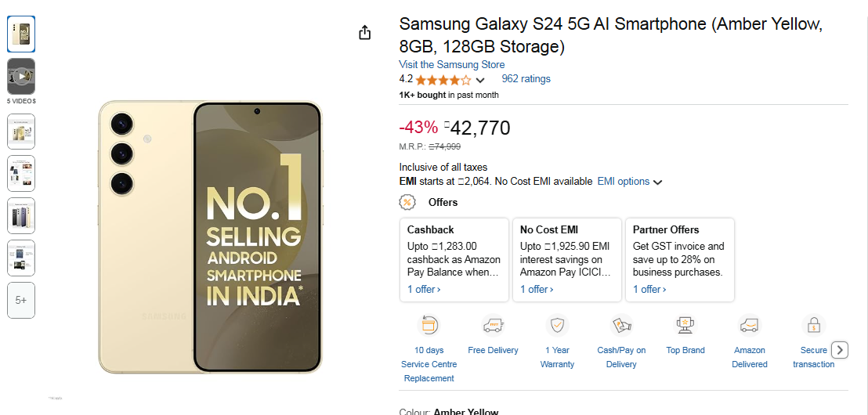Click the main Galaxy S24 product image
The width and height of the screenshot is (868, 415).
(211, 236)
